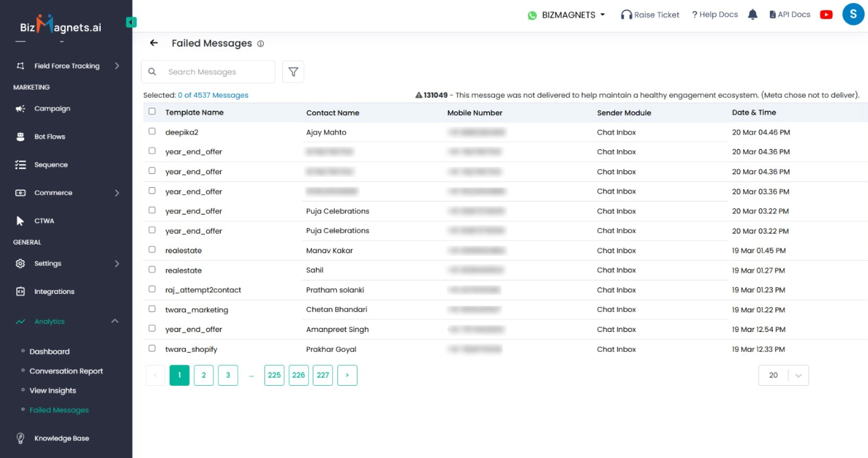Screen dimensions: 868x458
Task: Select Failed Messages in sidebar
Action: pyautogui.click(x=59, y=410)
